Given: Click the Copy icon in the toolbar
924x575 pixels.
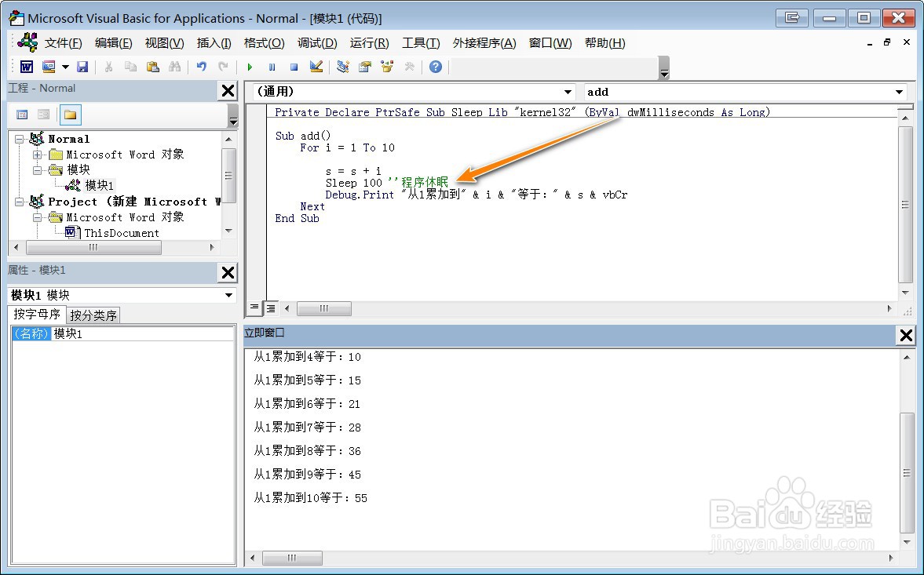Looking at the screenshot, I should pyautogui.click(x=130, y=67).
